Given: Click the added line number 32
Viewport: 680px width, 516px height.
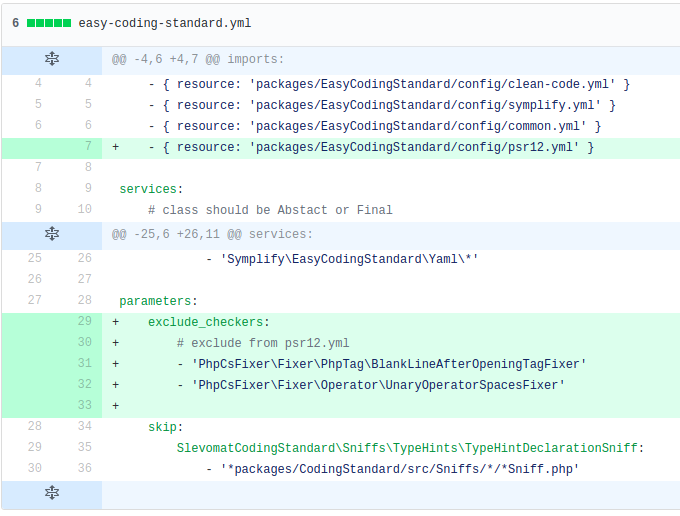Looking at the screenshot, I should (x=85, y=384).
